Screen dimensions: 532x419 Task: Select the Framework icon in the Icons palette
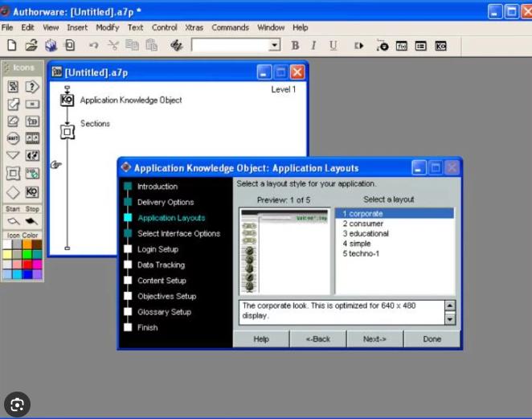pyautogui.click(x=13, y=174)
